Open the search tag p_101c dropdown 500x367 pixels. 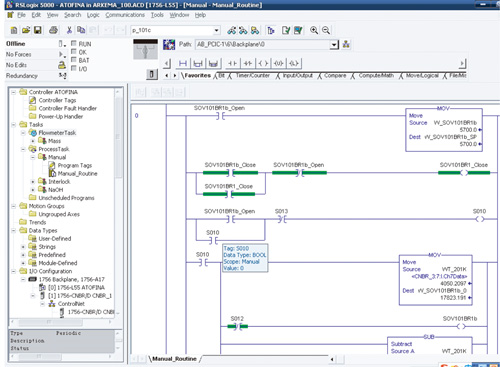tap(217, 30)
